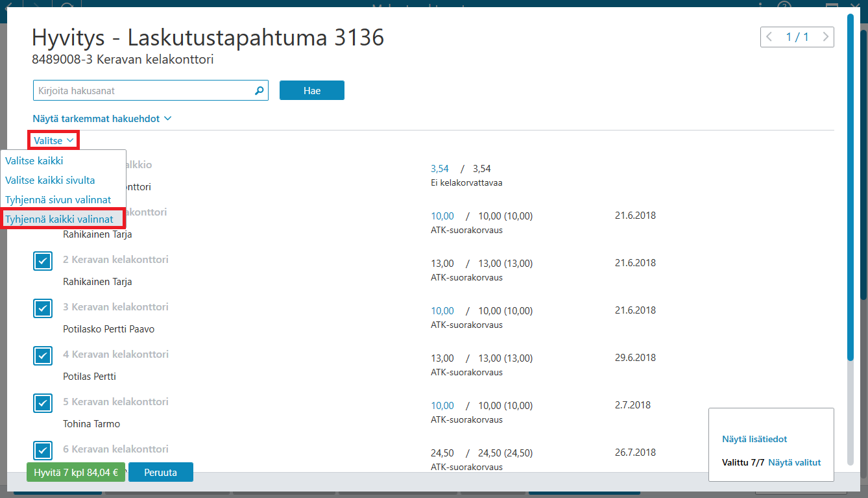This screenshot has width=868, height=498.
Task: Click the chevron beside Näytä tarkemmat hakuehdot
Action: (x=167, y=119)
